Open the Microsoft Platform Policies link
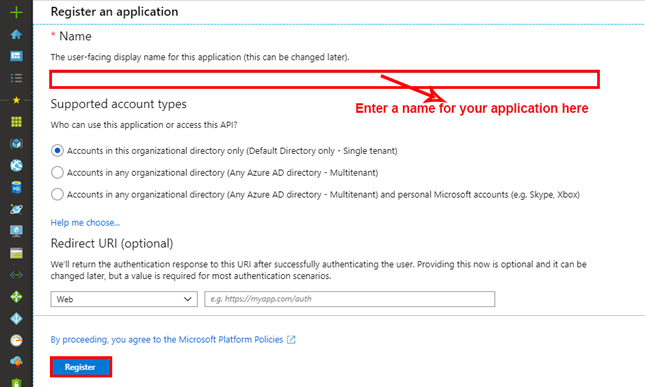Image resolution: width=645 pixels, height=387 pixels. pos(167,340)
